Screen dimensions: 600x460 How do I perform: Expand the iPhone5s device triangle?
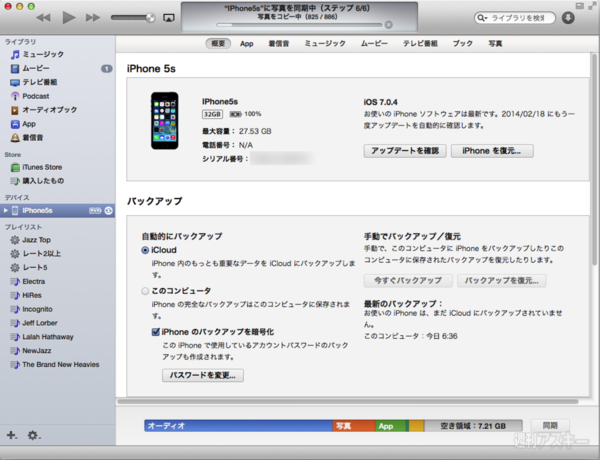tap(5, 210)
